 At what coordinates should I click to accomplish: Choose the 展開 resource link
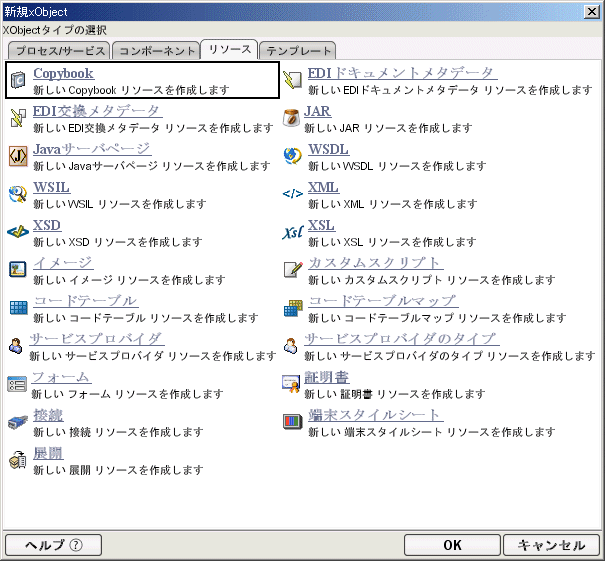point(48,453)
